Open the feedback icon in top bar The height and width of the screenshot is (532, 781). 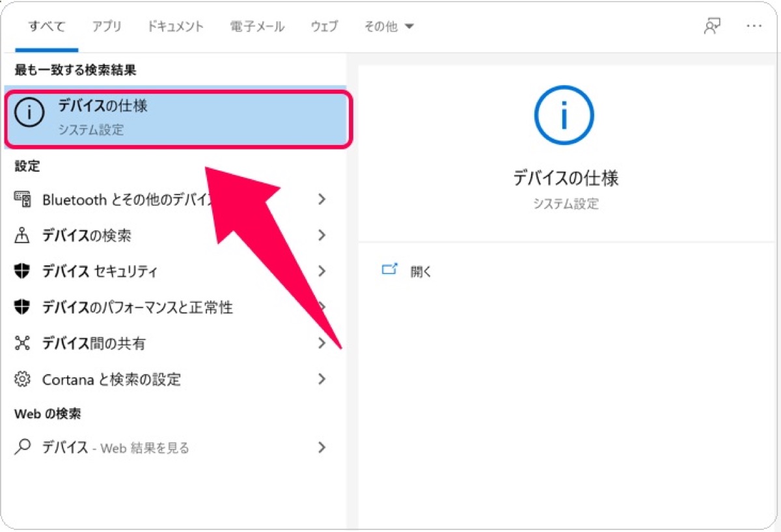pos(712,26)
